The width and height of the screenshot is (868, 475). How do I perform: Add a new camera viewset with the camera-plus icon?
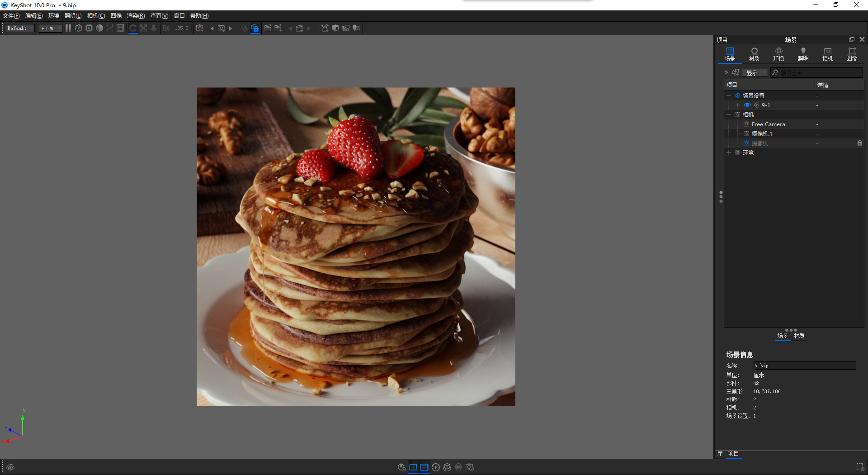pyautogui.click(x=200, y=28)
